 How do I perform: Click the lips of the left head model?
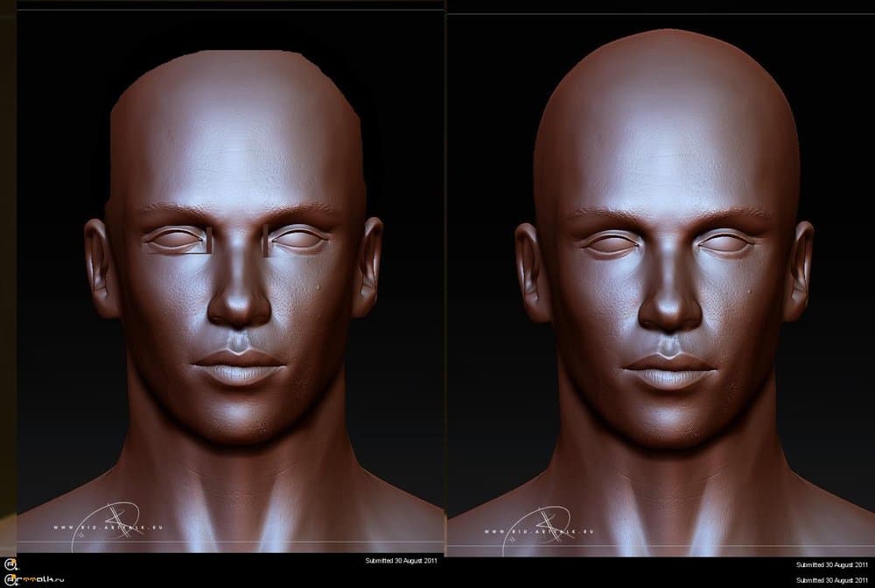[x=239, y=361]
